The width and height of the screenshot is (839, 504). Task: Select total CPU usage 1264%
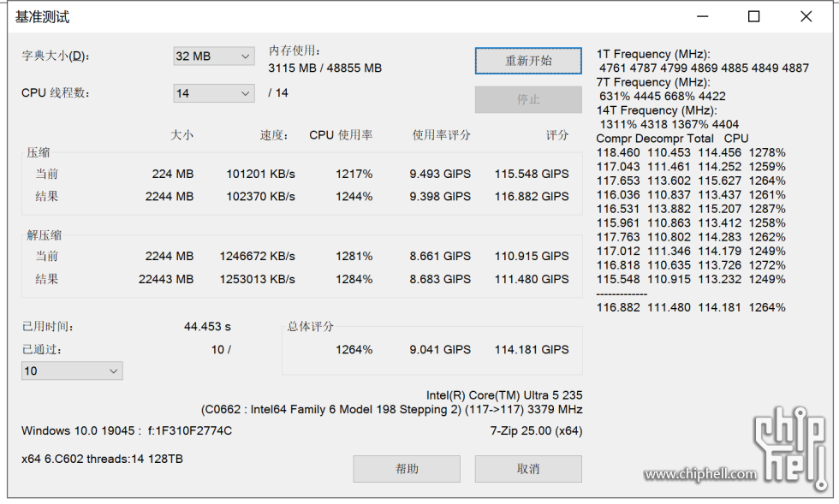[x=354, y=349]
